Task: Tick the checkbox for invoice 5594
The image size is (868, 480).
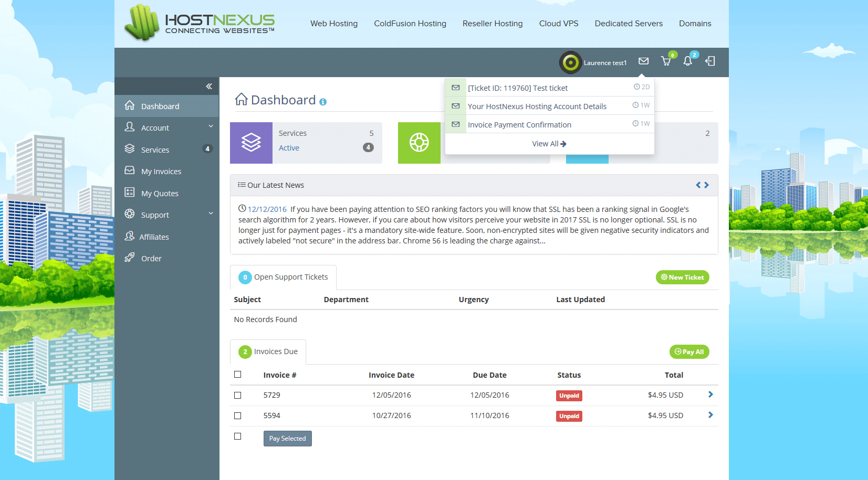Action: coord(238,415)
